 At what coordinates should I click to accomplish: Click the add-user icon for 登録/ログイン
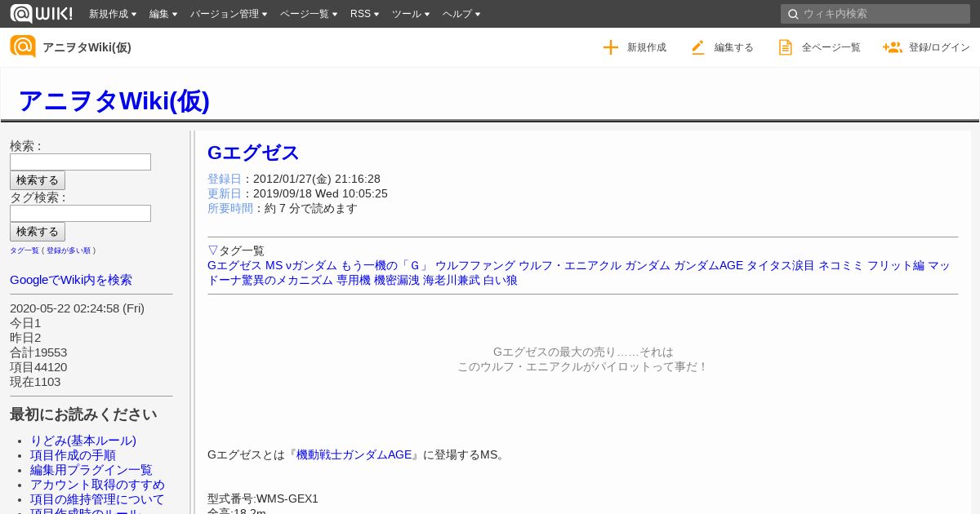[x=892, y=47]
